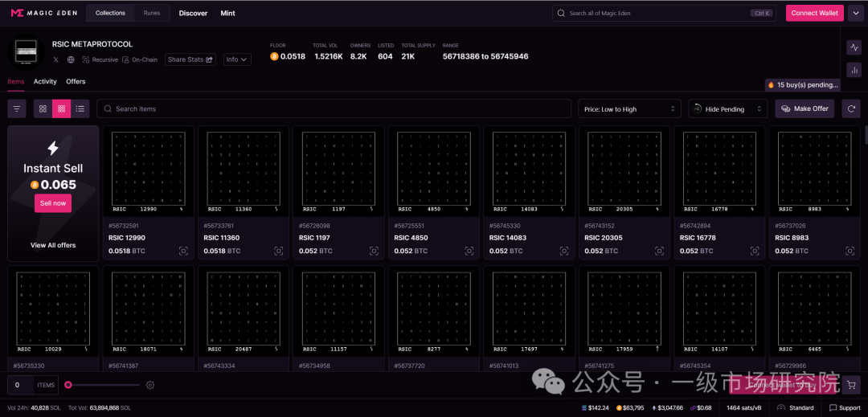
Task: Expand the menu next to Connect Wallet
Action: point(854,13)
